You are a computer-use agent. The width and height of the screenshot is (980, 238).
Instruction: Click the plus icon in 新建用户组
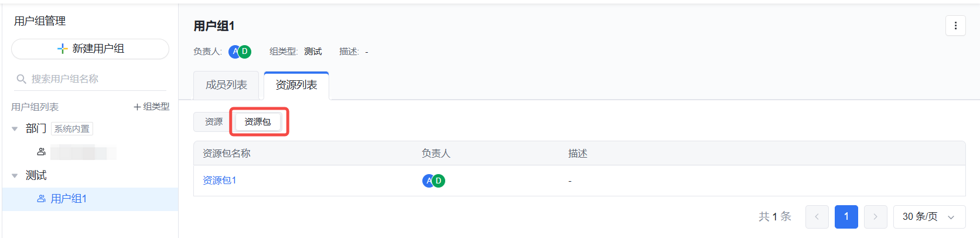(62, 49)
